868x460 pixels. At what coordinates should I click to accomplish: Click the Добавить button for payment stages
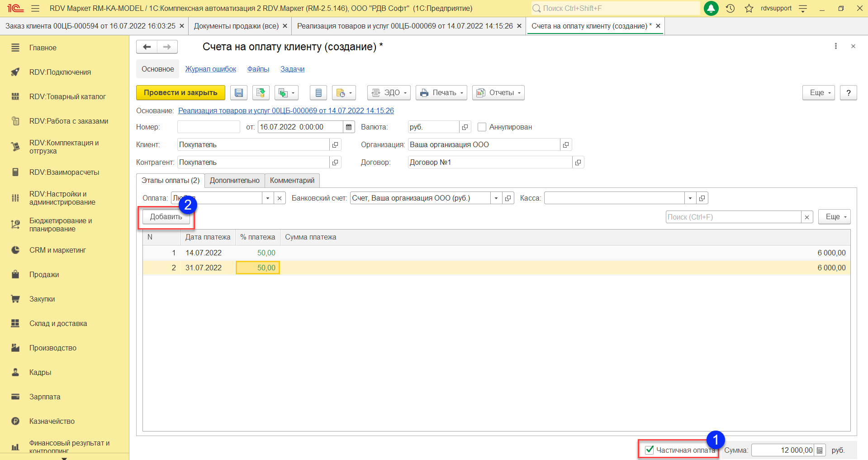(166, 217)
